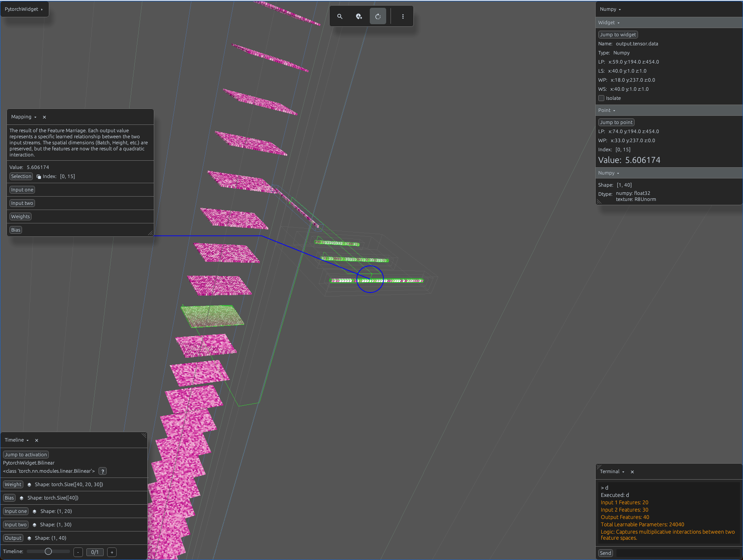Click the Timeline slider handle
The height and width of the screenshot is (560, 743).
click(48, 551)
